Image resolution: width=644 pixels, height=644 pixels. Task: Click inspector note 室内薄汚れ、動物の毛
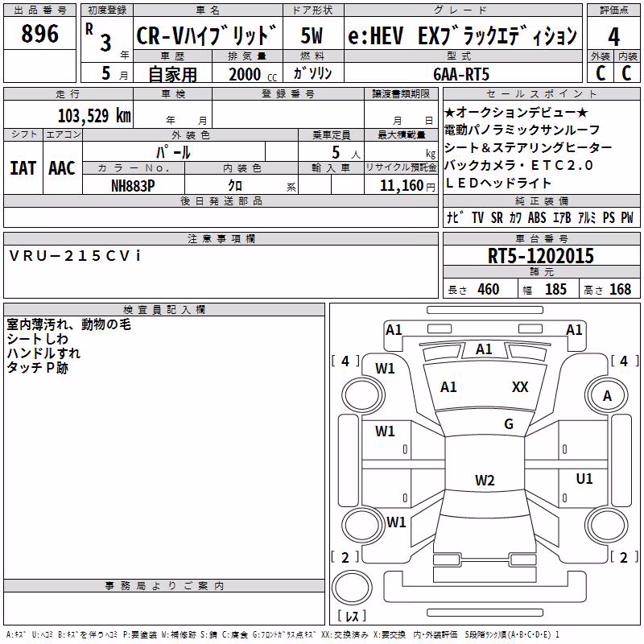[x=68, y=324]
